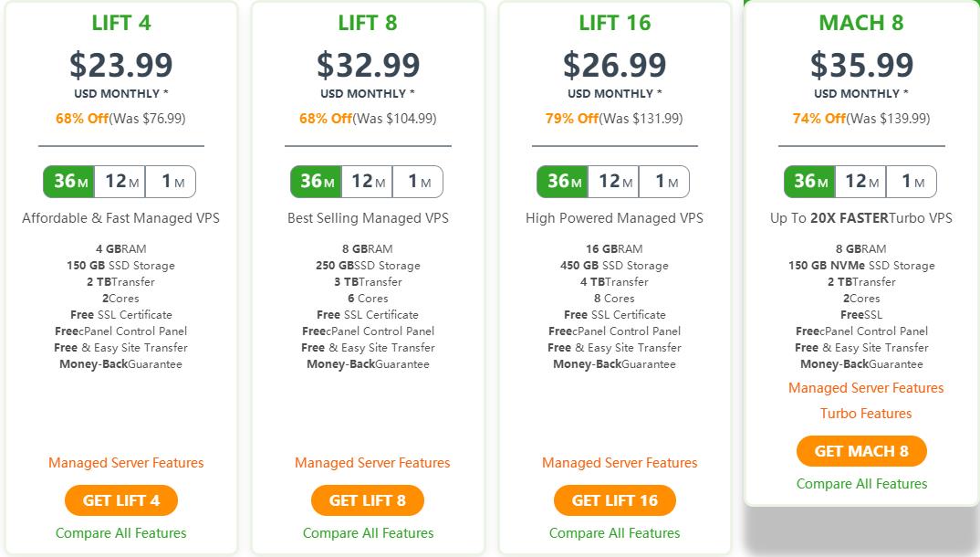Choose 36-month term for Lift 16
The height and width of the screenshot is (557, 980).
(562, 182)
